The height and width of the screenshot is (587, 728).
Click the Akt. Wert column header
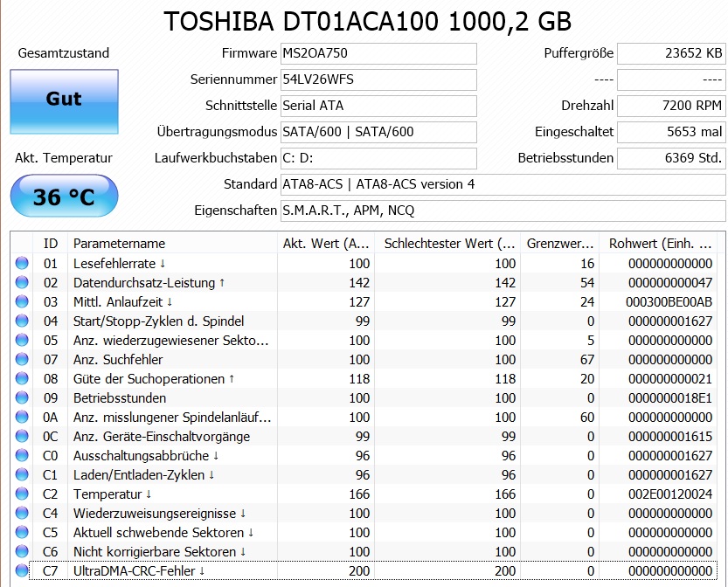(x=326, y=243)
